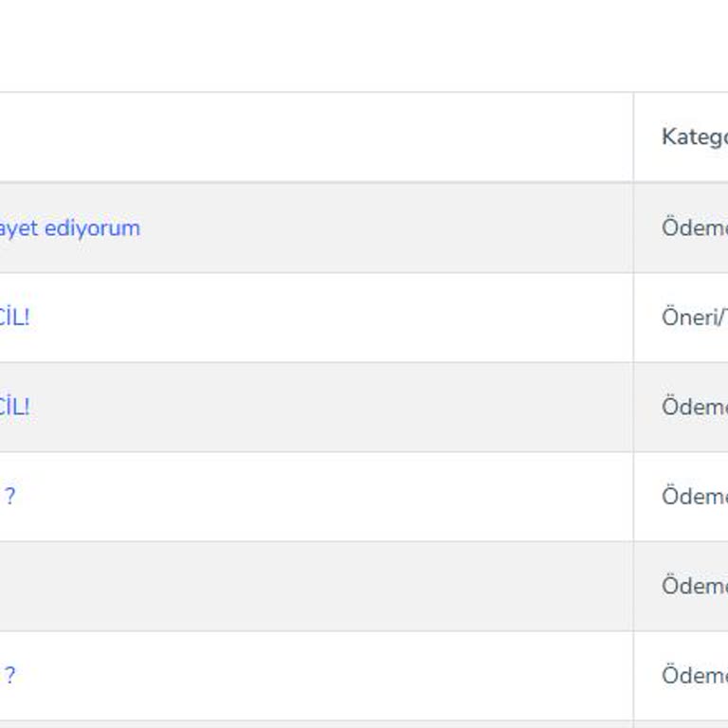Select the Ödeme cell in the "ayet ediyorum" row

(695, 227)
